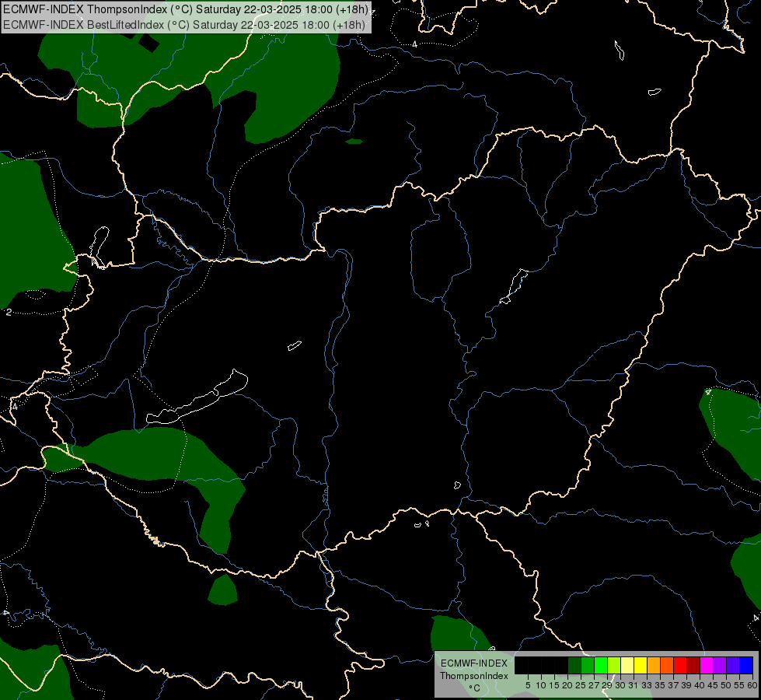Click legend scale value 40

coord(700,685)
